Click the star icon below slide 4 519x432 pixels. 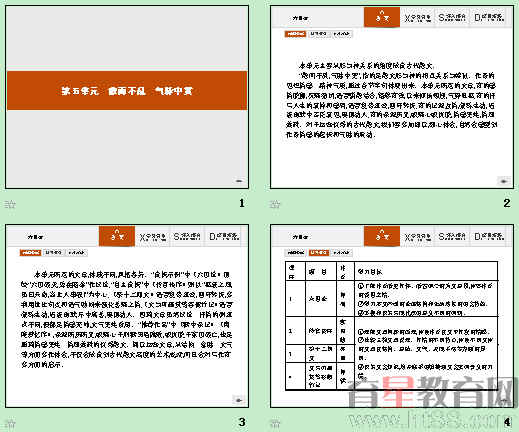coord(275,423)
